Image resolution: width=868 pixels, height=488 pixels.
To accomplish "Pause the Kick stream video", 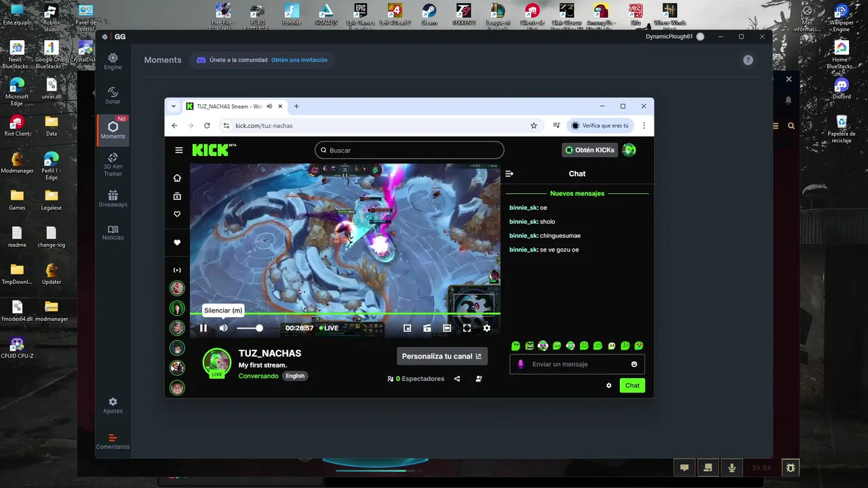I will 203,328.
